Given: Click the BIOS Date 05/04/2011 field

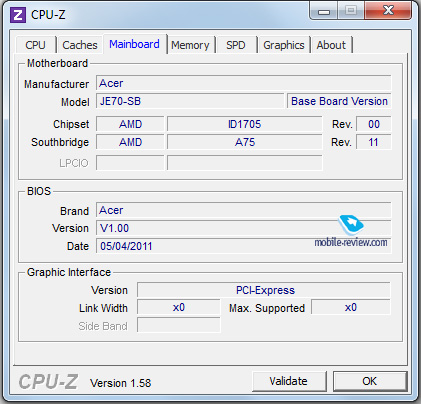Looking at the screenshot, I should pyautogui.click(x=244, y=246).
